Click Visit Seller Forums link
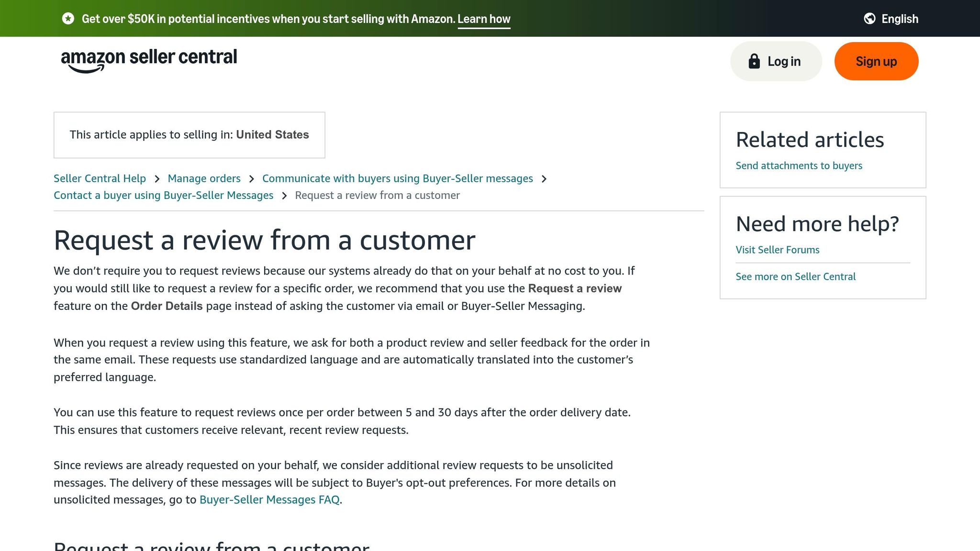This screenshot has height=551, width=980. (x=777, y=250)
